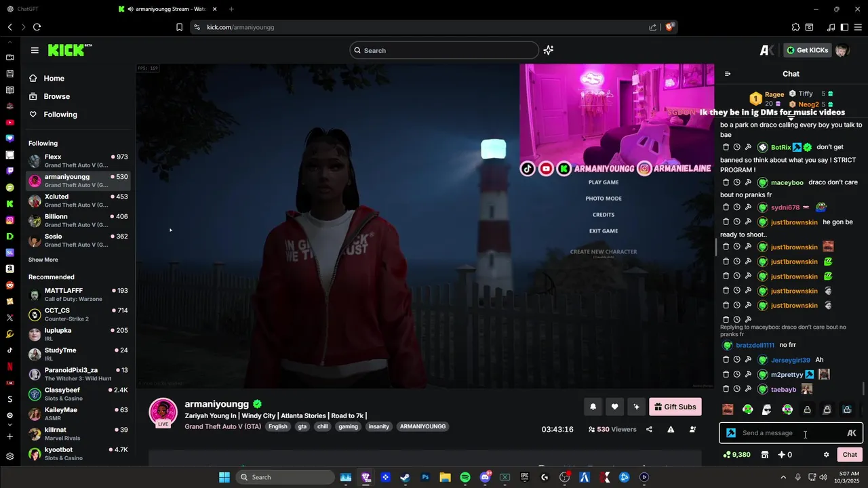The width and height of the screenshot is (868, 488).
Task: Click the ARMANIYOUNGG tag
Action: click(x=422, y=426)
